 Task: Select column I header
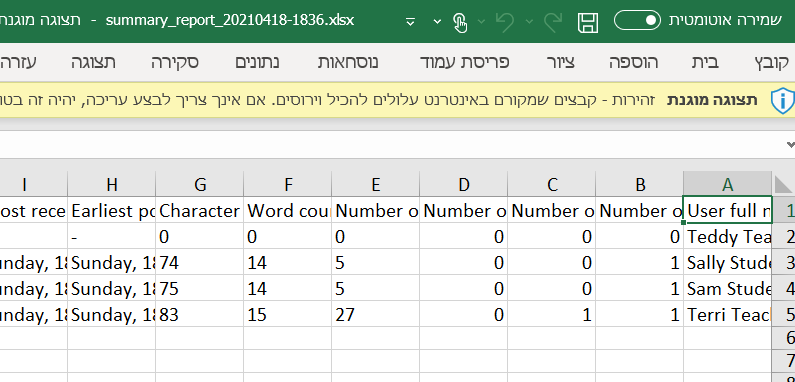[33, 184]
